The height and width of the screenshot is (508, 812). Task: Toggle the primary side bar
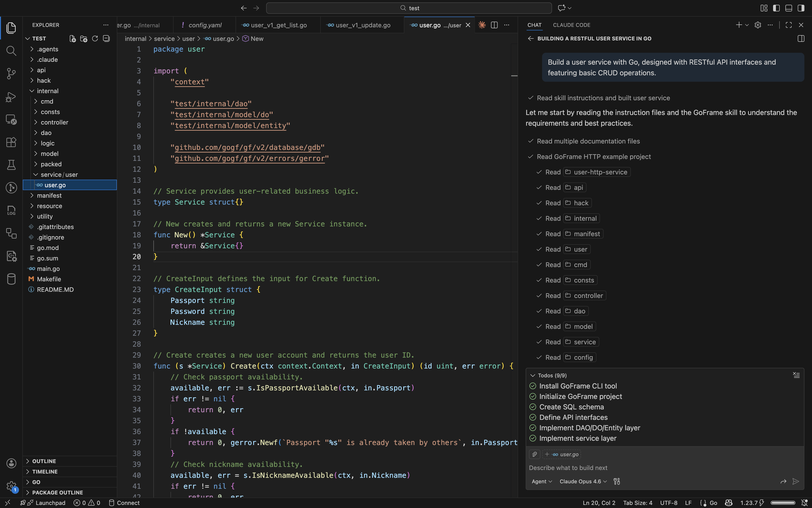pos(776,8)
